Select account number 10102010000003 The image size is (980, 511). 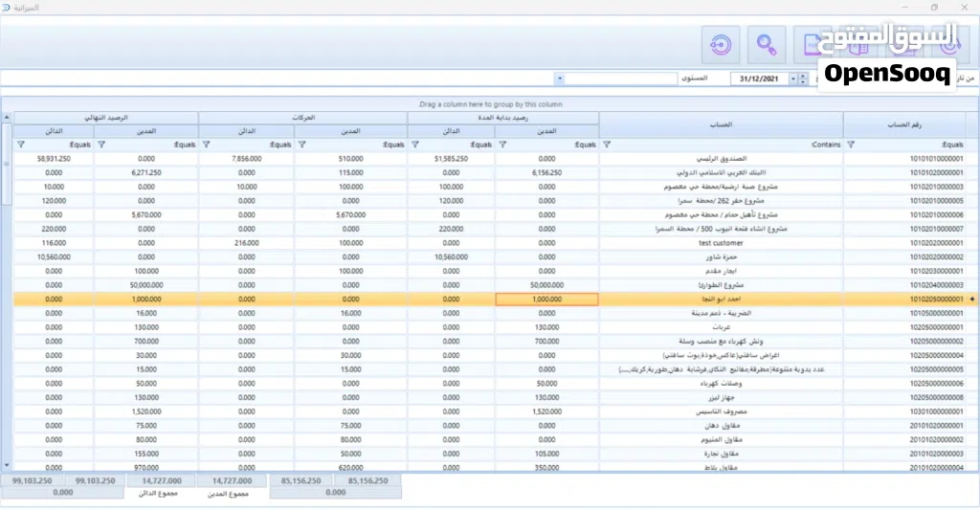(936, 187)
